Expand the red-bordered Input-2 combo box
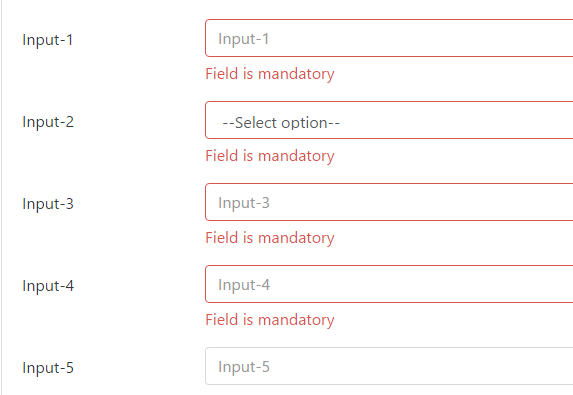Image resolution: width=573 pixels, height=395 pixels. 389,120
